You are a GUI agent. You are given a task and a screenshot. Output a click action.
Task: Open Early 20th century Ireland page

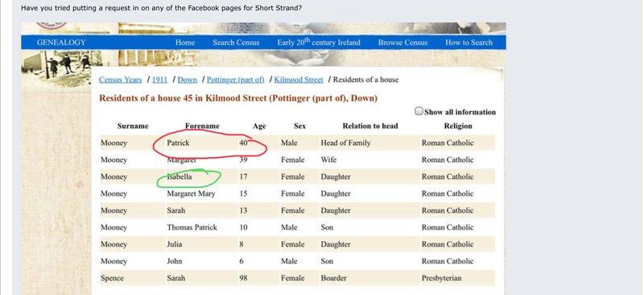point(318,42)
